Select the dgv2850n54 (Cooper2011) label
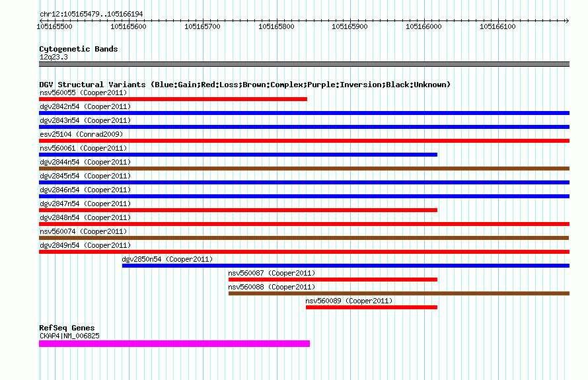The width and height of the screenshot is (588, 380). pos(167,259)
